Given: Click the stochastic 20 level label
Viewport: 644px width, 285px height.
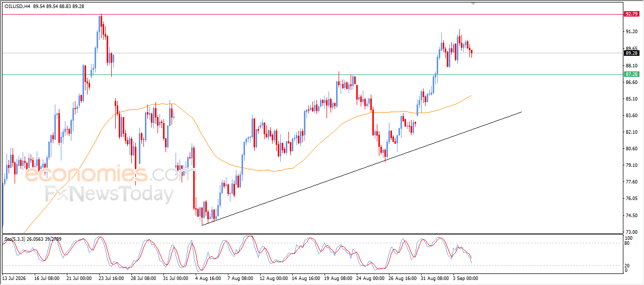Looking at the screenshot, I should click(627, 265).
